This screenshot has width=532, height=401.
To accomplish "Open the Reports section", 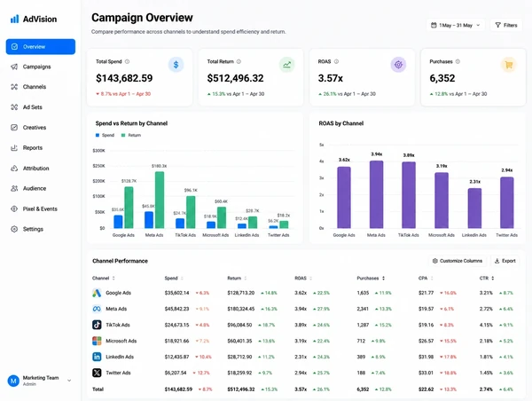I will (41, 147).
